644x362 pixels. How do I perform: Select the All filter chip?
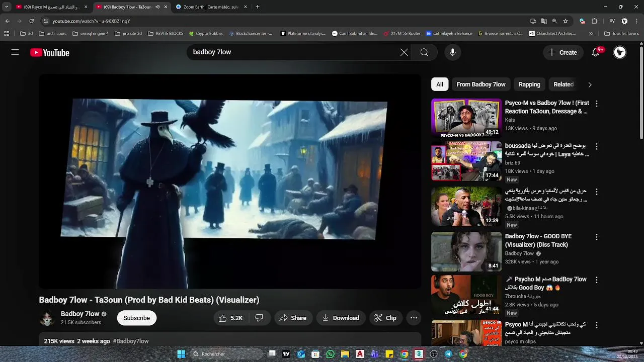(x=440, y=84)
